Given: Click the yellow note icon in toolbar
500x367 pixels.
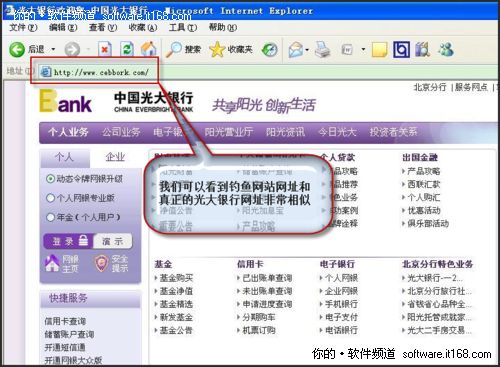Looking at the screenshot, I should point(379,50).
